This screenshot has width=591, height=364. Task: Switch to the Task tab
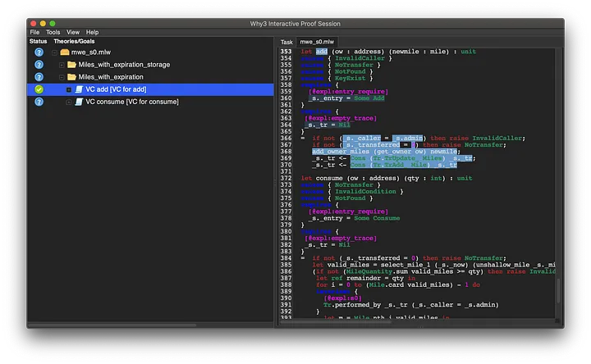pos(286,42)
